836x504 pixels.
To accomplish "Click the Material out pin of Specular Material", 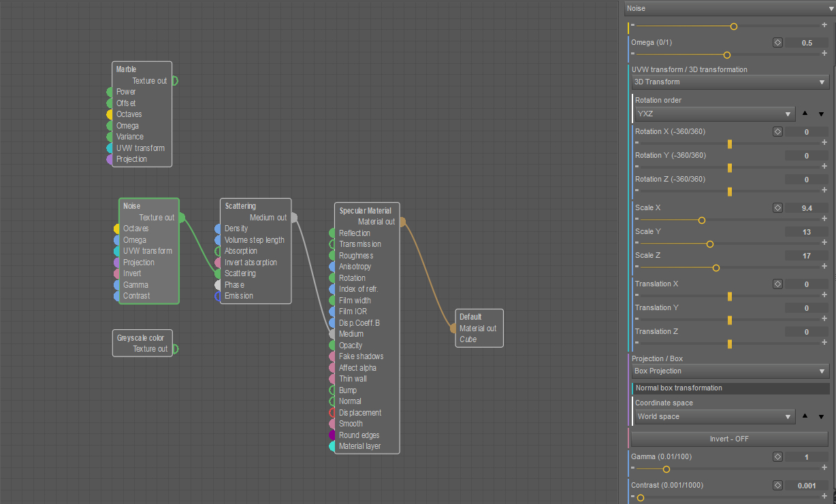I will pos(402,222).
